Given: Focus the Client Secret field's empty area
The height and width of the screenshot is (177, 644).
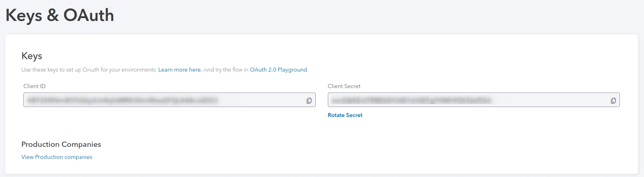Looking at the screenshot, I should click(x=550, y=100).
